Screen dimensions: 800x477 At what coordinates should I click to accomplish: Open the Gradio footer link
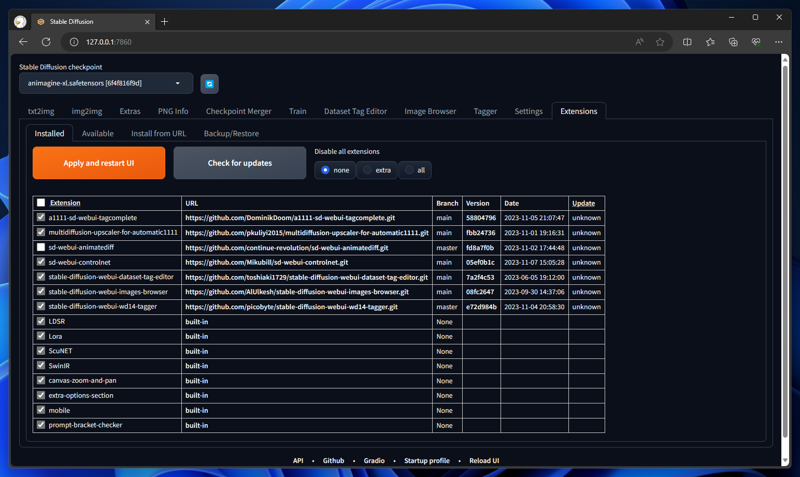tap(374, 461)
